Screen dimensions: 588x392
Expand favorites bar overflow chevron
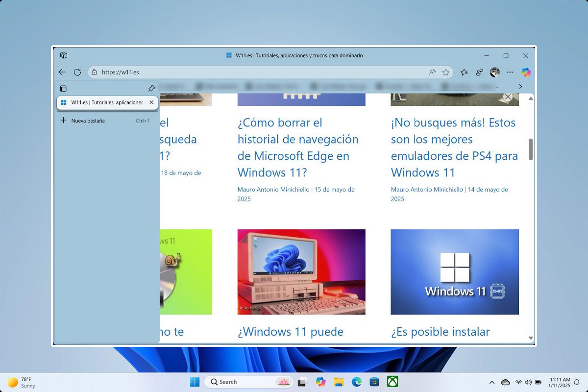click(x=520, y=87)
